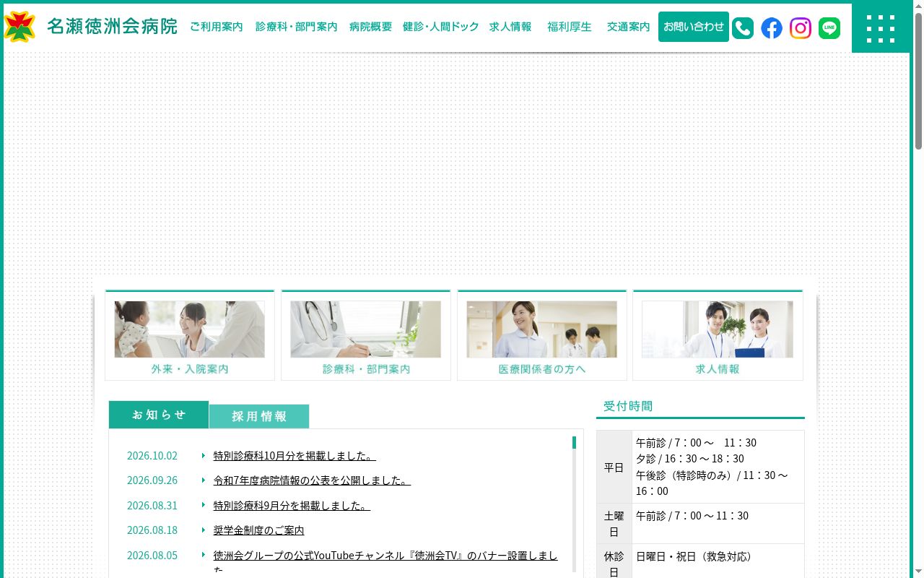Click the date 2026.09.26
Viewport: 924px width, 578px height.
click(x=152, y=480)
